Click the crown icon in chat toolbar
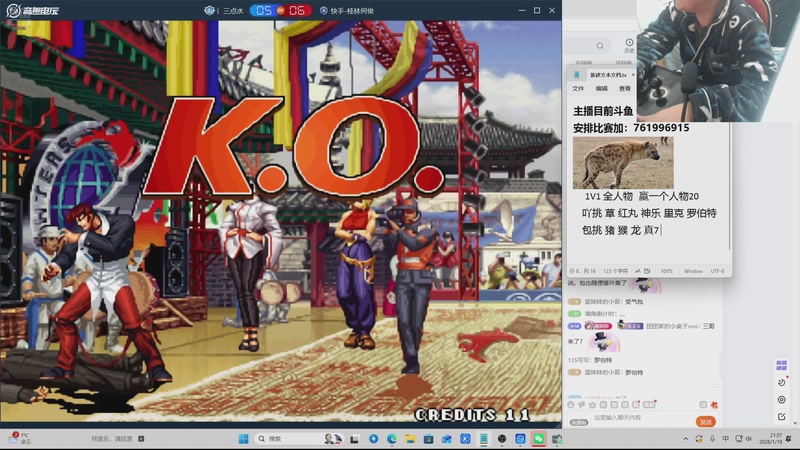 pyautogui.click(x=592, y=405)
